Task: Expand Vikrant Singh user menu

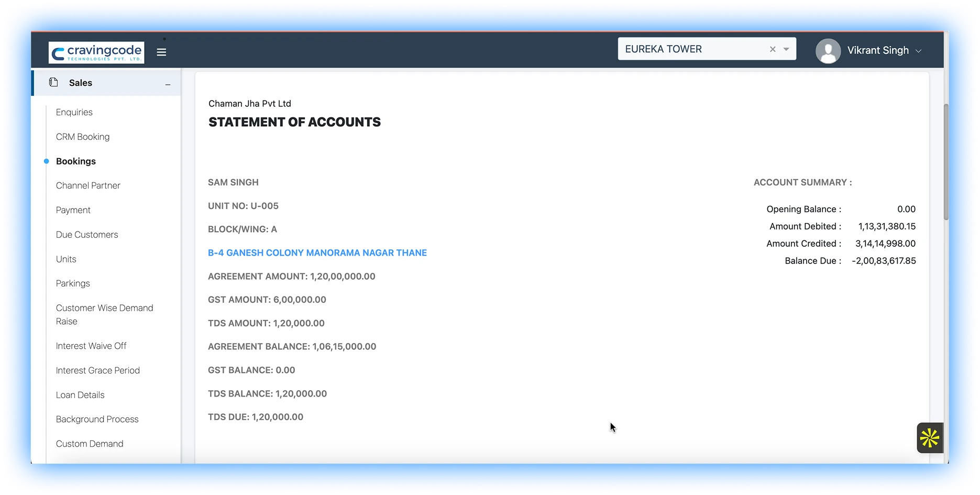Action: click(918, 51)
